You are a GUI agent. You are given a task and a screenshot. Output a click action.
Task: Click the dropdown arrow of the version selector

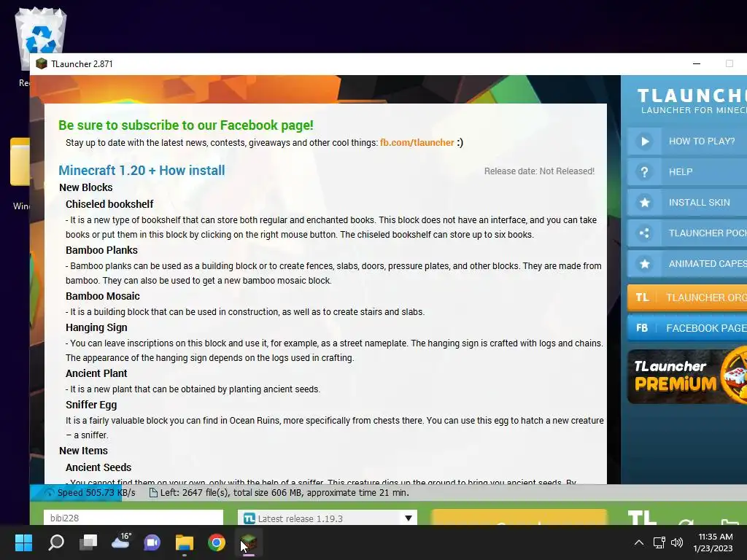409,518
